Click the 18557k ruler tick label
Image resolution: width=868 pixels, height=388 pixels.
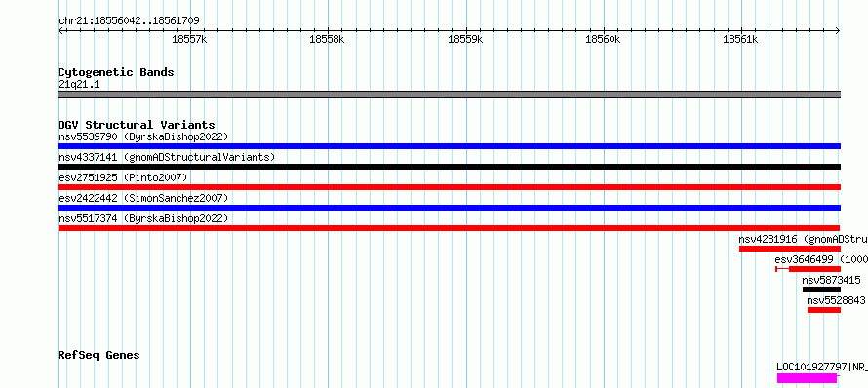[189, 39]
